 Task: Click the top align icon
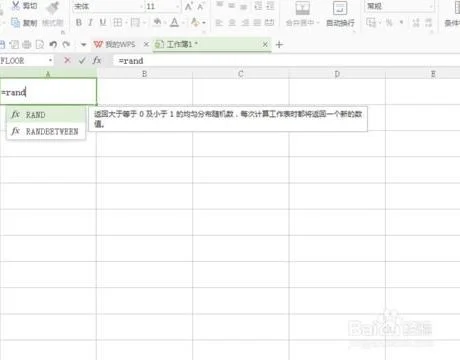tap(219, 5)
